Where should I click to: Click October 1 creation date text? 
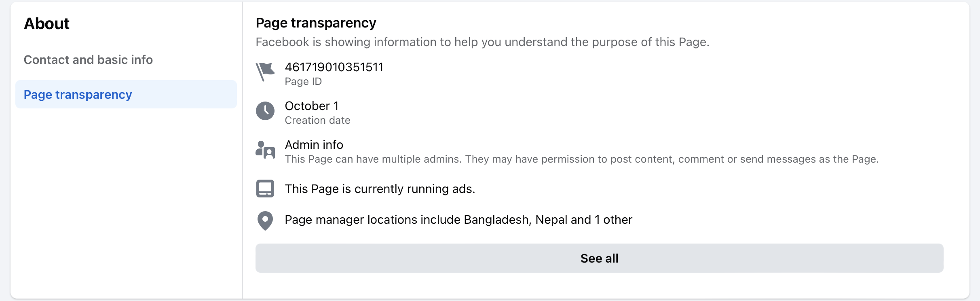point(311,106)
